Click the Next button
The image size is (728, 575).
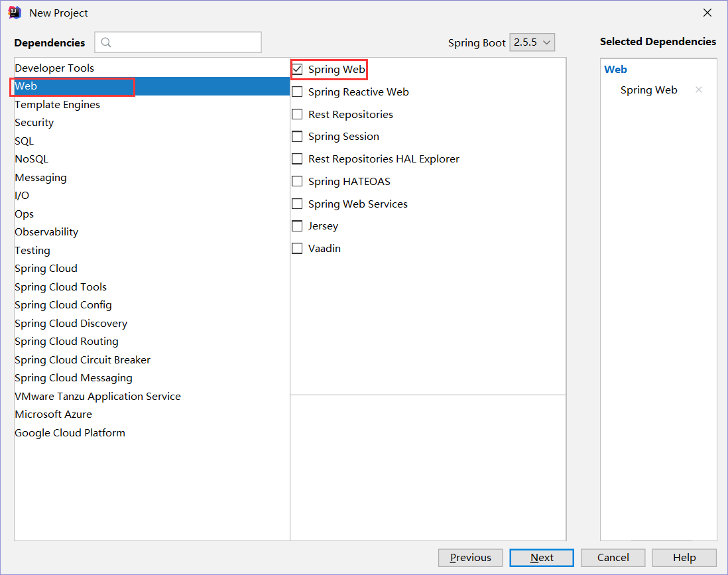click(542, 558)
